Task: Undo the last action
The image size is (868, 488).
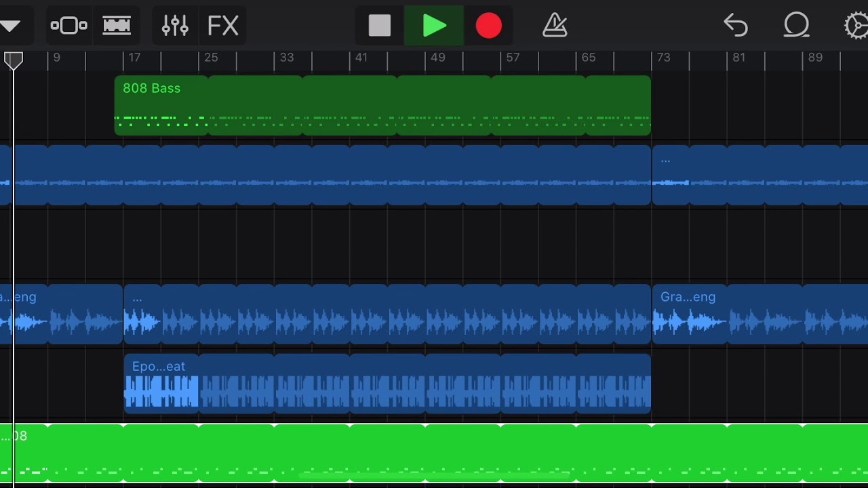Action: [x=736, y=26]
